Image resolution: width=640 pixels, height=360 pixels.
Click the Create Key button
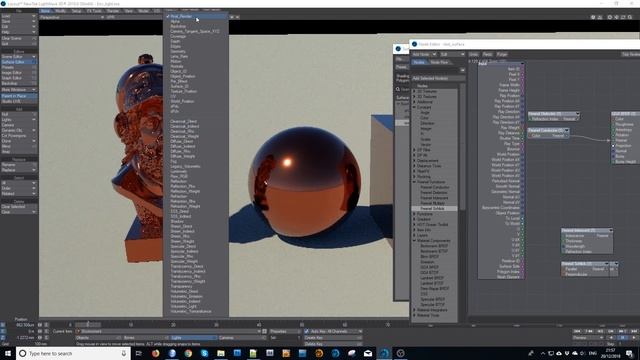(x=333, y=338)
